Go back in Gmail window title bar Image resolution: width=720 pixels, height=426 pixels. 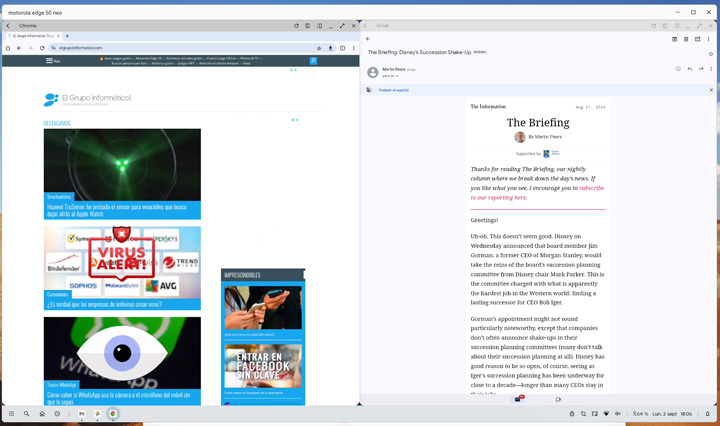coord(366,26)
